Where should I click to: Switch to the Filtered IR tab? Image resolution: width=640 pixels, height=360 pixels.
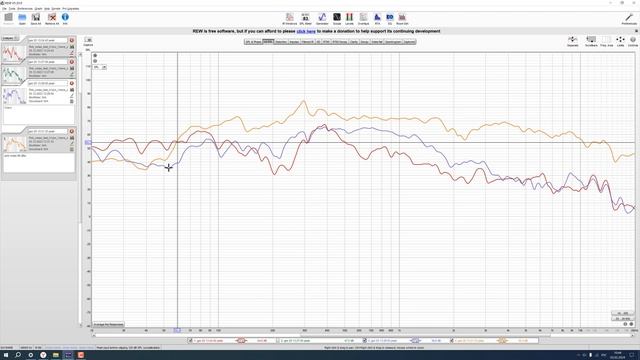click(308, 42)
